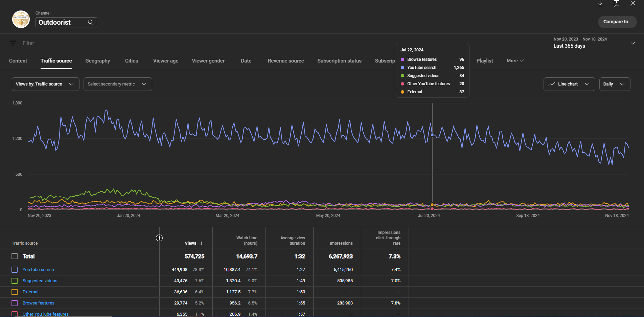The image size is (644, 317).
Task: Click total watch time 14,693.7
Action: (247, 257)
